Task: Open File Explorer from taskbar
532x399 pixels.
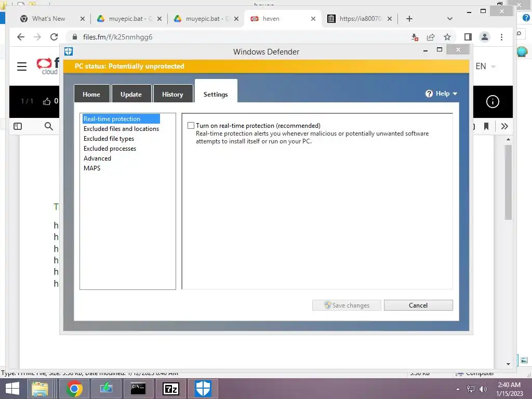Action: [x=40, y=389]
